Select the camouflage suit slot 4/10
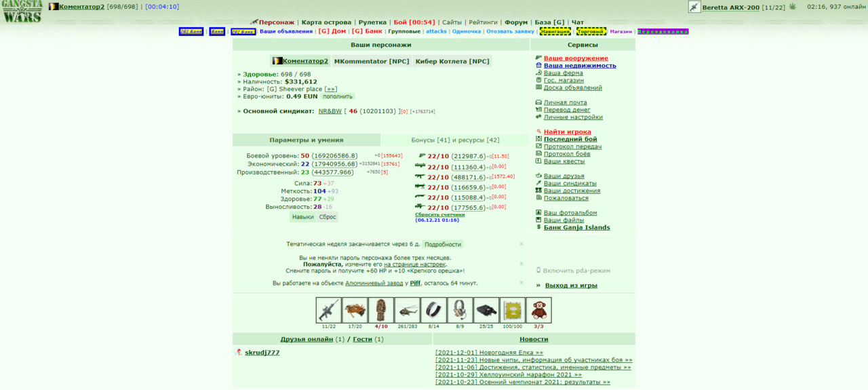This screenshot has width=868, height=390. coord(381,310)
